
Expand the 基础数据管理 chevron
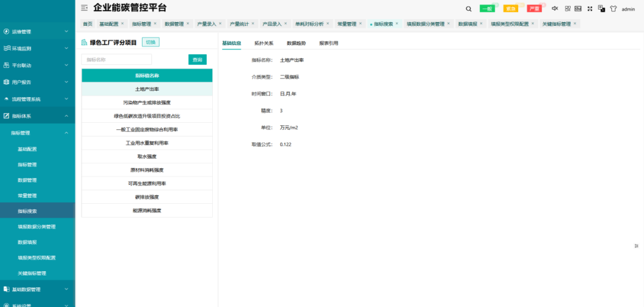coord(67,289)
